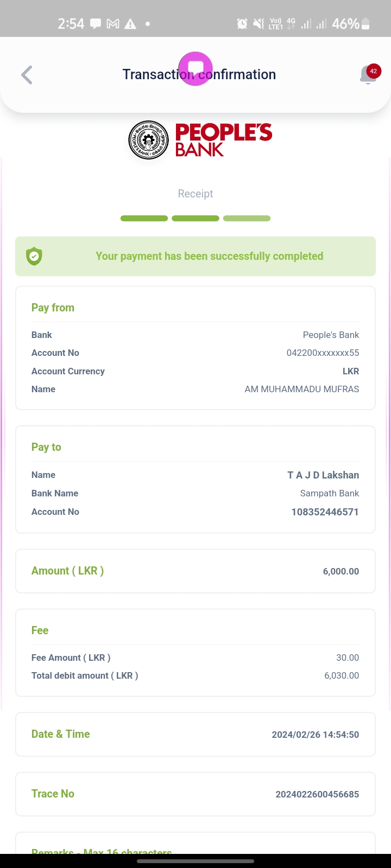Viewport: 391px width, 868px height.
Task: Tap the back arrow icon
Action: point(27,75)
